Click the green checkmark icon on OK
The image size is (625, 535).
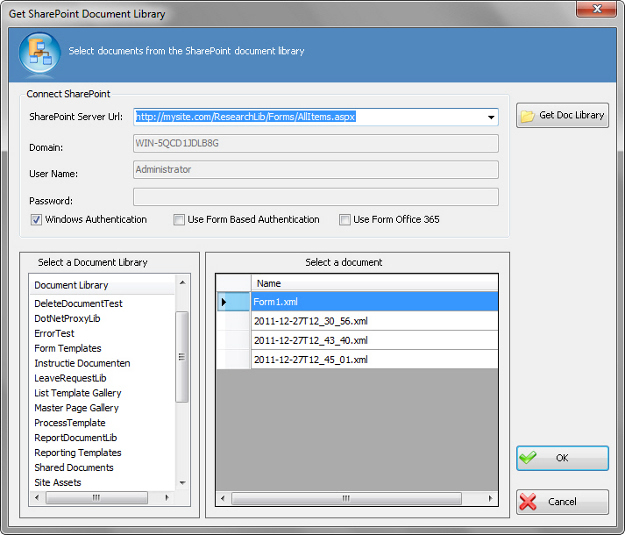pyautogui.click(x=528, y=458)
